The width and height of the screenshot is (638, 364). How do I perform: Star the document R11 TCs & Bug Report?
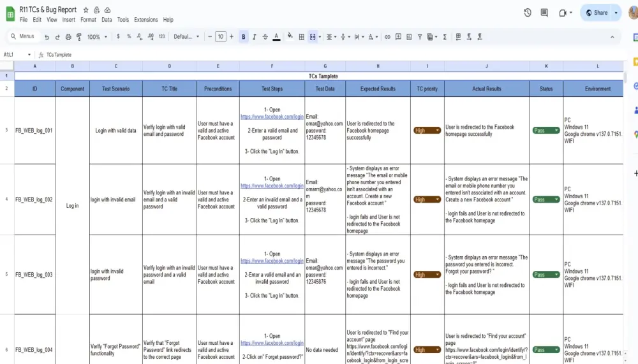point(86,10)
